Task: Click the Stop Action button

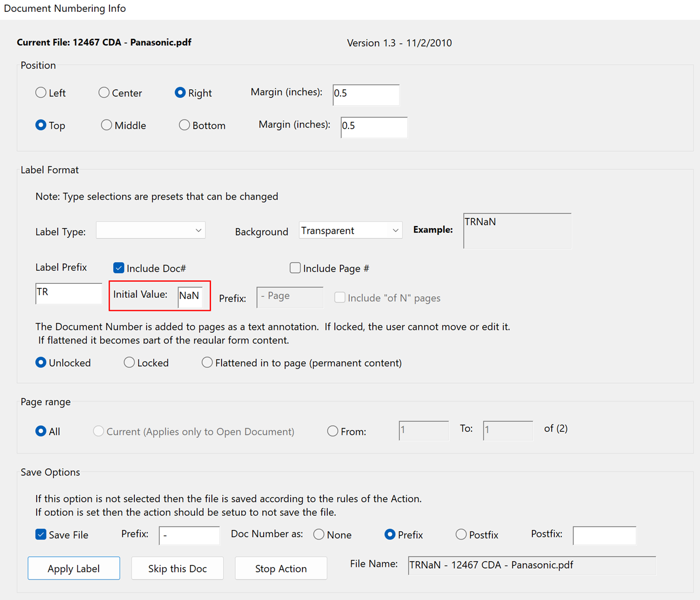Action: point(280,568)
